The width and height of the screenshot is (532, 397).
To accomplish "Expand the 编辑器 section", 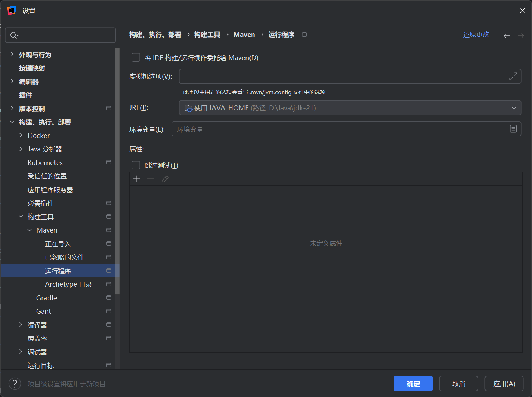I will [x=12, y=81].
